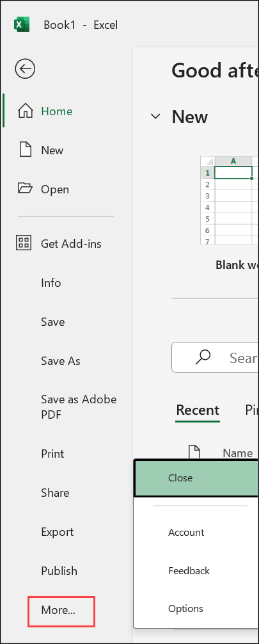This screenshot has height=644, width=259.
Task: Click the Excel logo icon
Action: [22, 24]
